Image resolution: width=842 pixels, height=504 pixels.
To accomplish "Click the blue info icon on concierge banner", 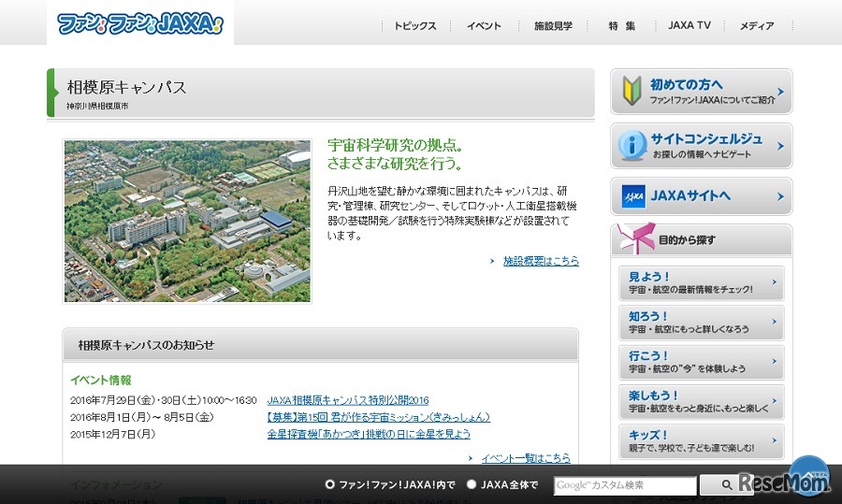I will 632,145.
